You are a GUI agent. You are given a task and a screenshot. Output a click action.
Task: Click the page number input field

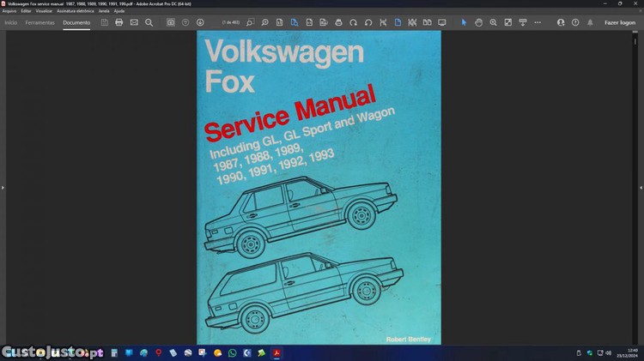[x=230, y=22]
